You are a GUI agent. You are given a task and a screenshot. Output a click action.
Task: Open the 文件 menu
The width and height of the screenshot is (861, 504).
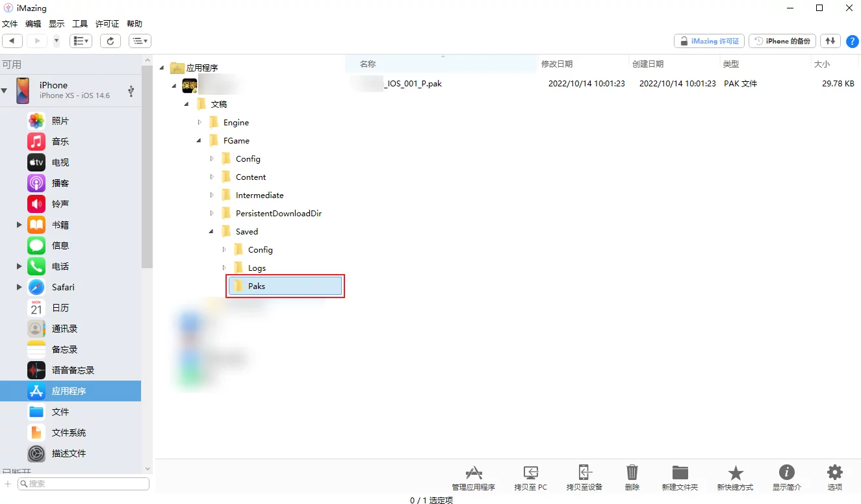10,23
